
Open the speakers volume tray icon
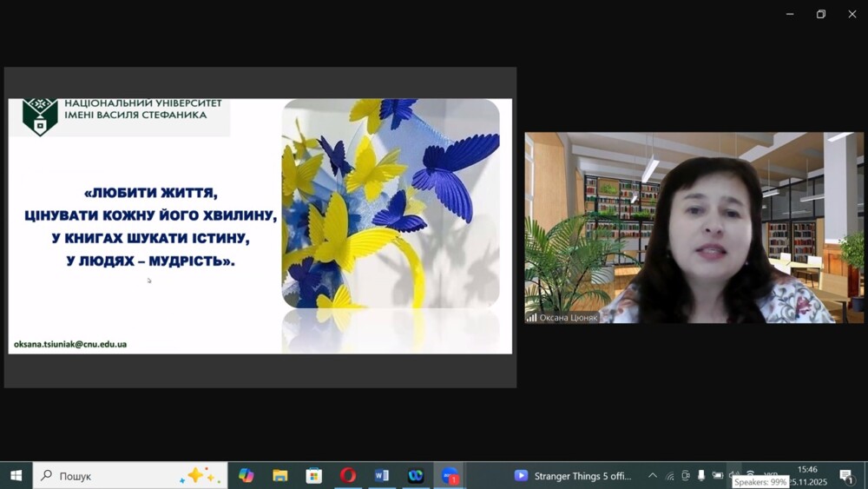click(x=734, y=475)
